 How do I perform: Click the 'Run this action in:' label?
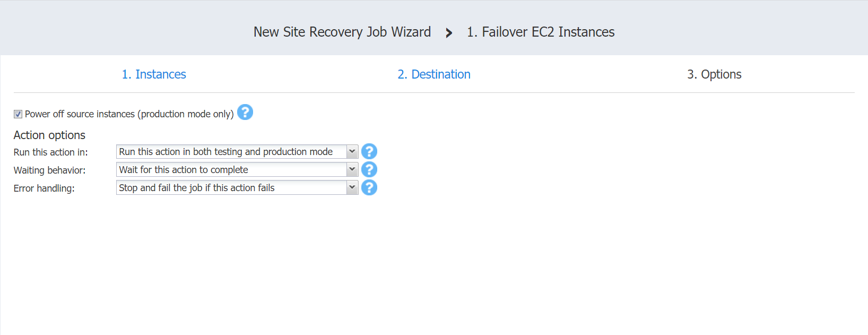tap(51, 152)
